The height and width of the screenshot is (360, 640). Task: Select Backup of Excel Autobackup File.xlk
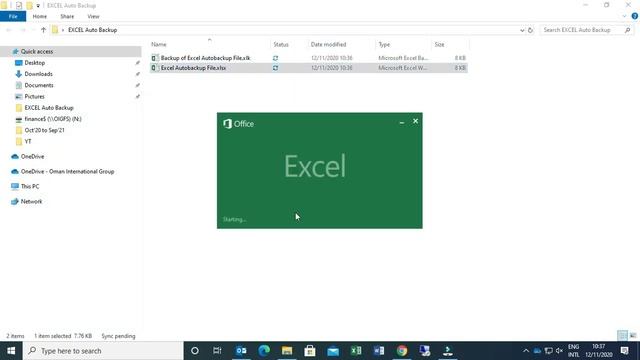coord(205,58)
